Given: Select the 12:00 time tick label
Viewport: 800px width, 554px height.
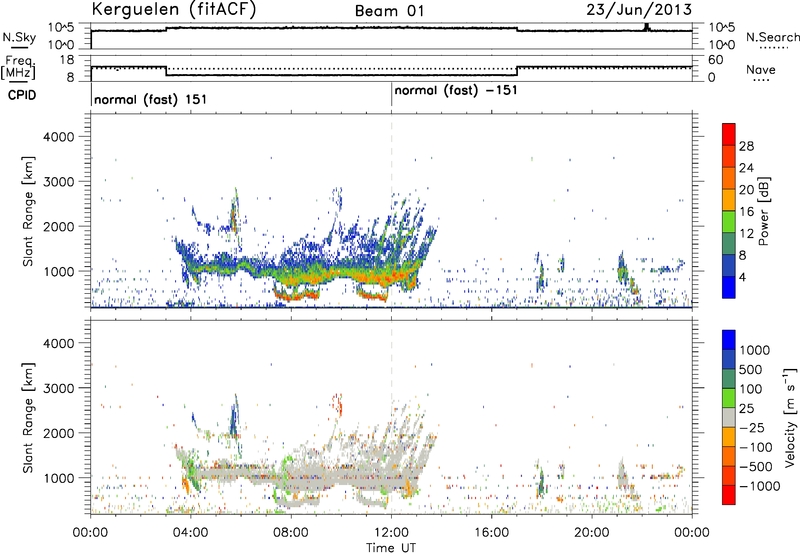Looking at the screenshot, I should (391, 533).
